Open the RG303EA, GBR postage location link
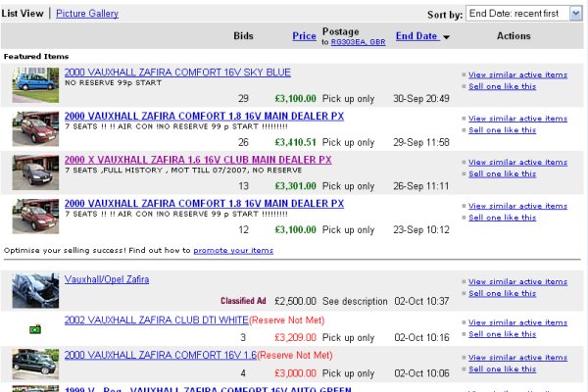588x392 pixels. pyautogui.click(x=358, y=42)
